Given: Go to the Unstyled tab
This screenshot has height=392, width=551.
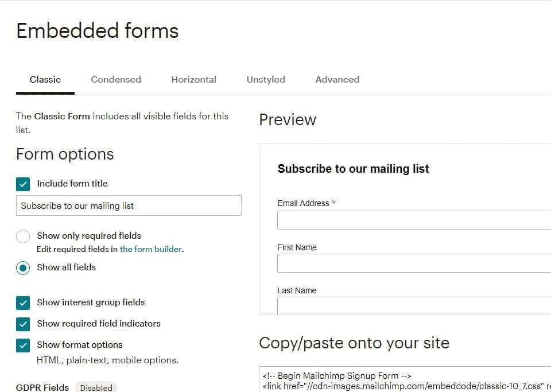Looking at the screenshot, I should click(x=266, y=79).
